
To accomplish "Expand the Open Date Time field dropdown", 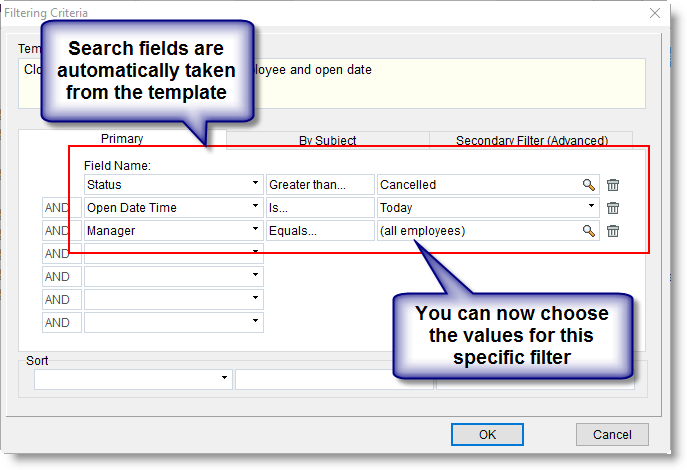I will (256, 208).
